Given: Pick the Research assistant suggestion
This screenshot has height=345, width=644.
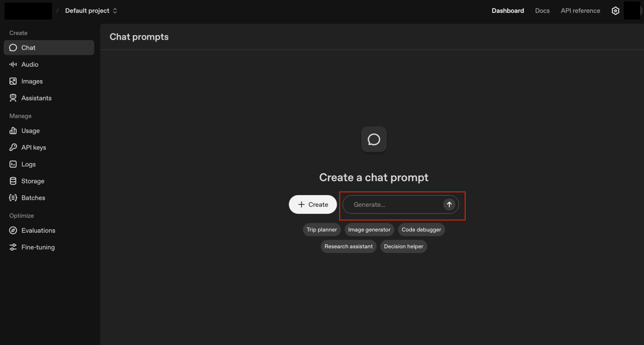Looking at the screenshot, I should click(348, 246).
